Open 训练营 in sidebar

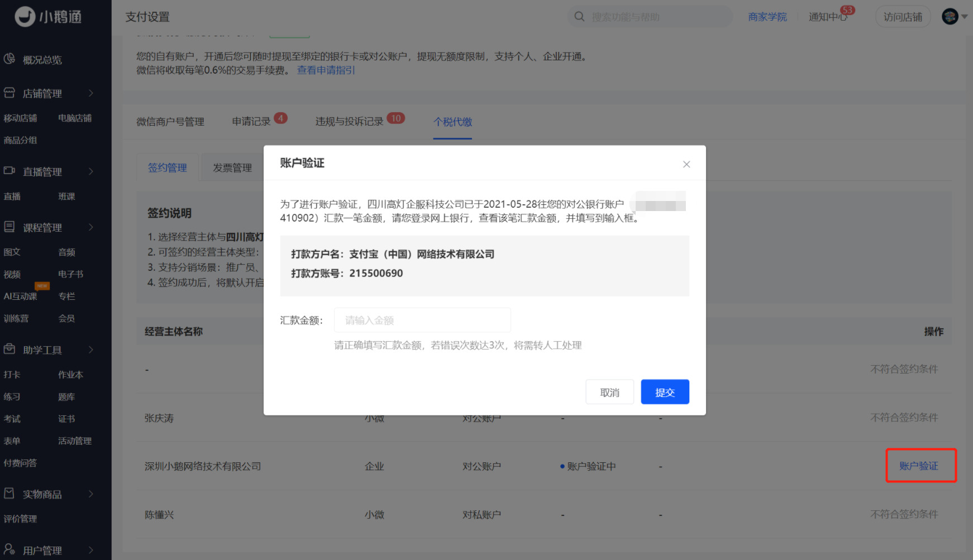[x=16, y=318]
